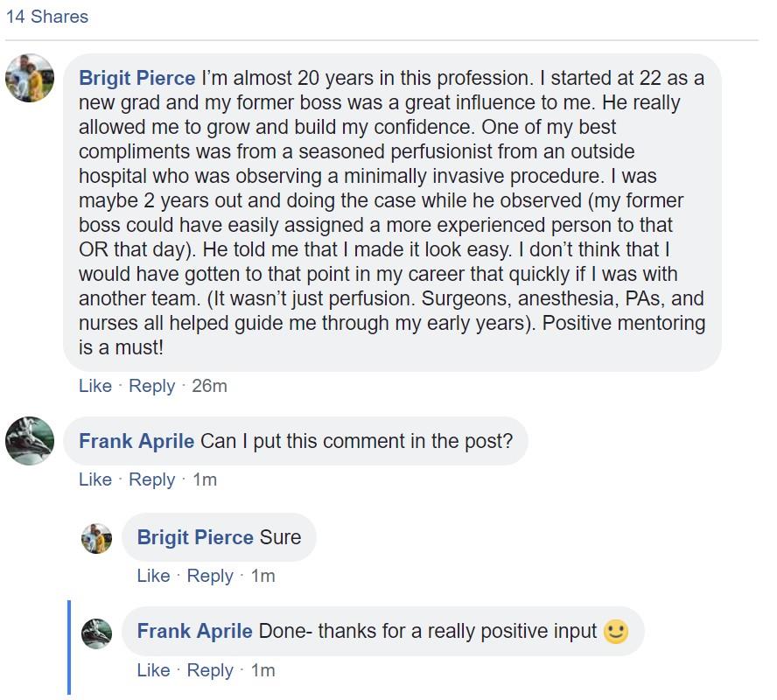
Task: Click Brigit Pierce's small avatar beside "Sure"
Action: point(97,538)
